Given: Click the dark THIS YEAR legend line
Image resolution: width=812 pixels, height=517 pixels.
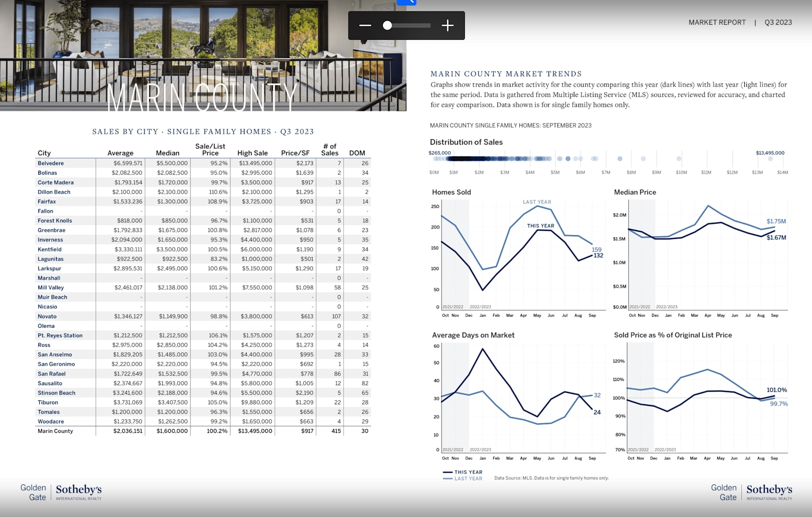Looking at the screenshot, I should 447,472.
